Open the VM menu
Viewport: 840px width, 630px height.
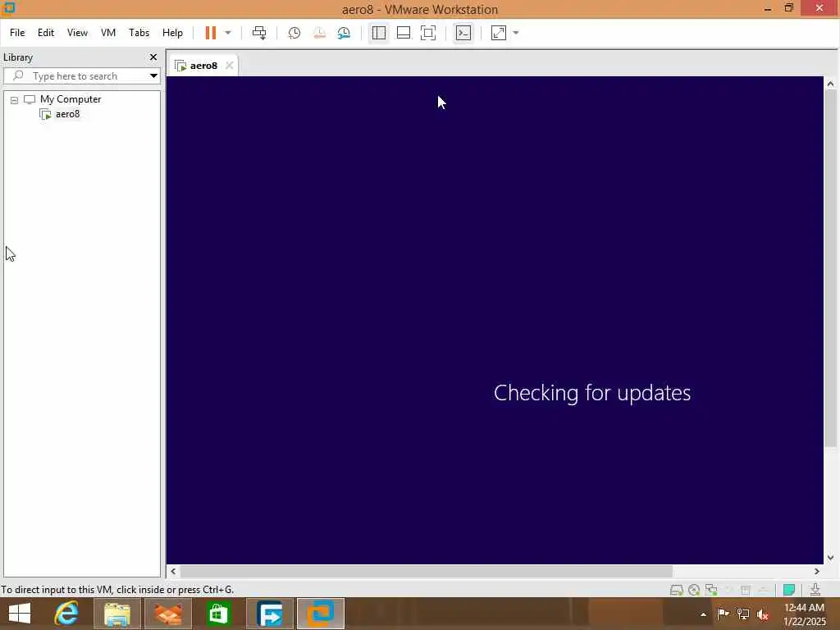coord(108,33)
